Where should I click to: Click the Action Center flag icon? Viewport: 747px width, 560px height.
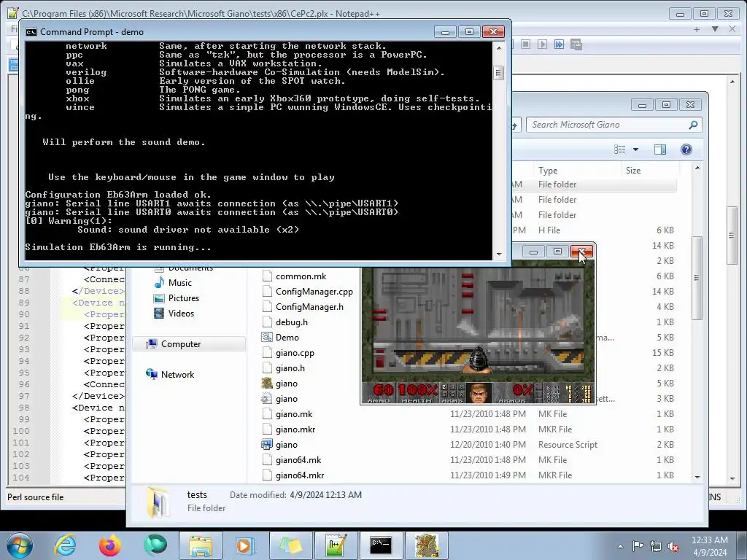point(638,546)
